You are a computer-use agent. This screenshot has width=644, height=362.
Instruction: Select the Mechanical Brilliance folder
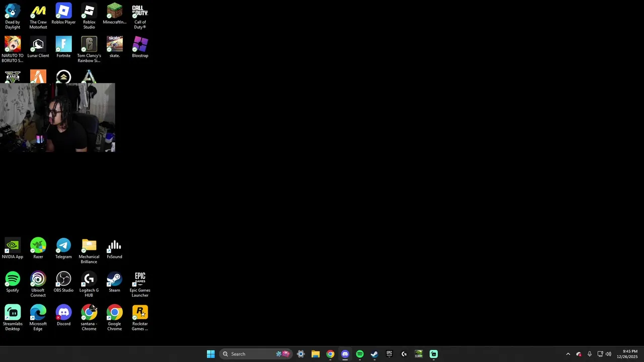pos(89,251)
